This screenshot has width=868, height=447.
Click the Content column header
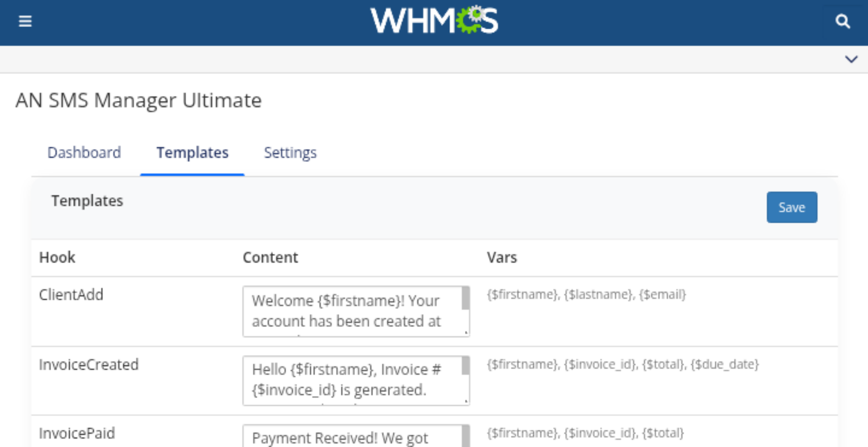tap(270, 257)
